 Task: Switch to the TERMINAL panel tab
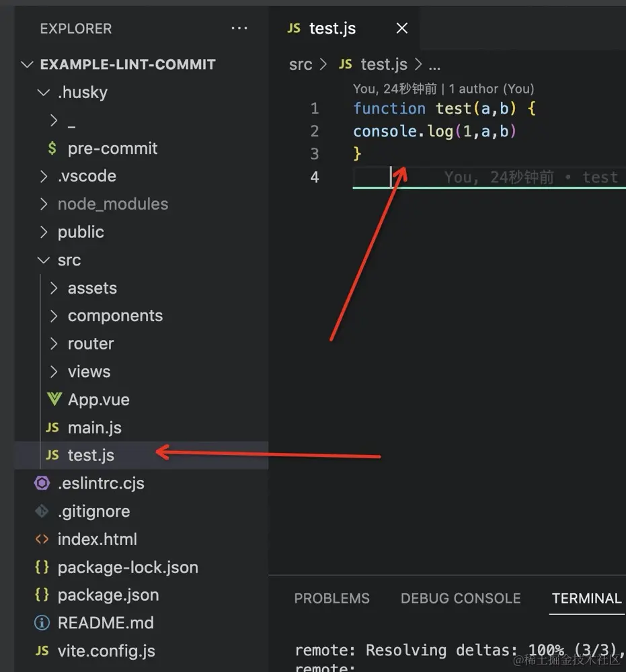586,598
